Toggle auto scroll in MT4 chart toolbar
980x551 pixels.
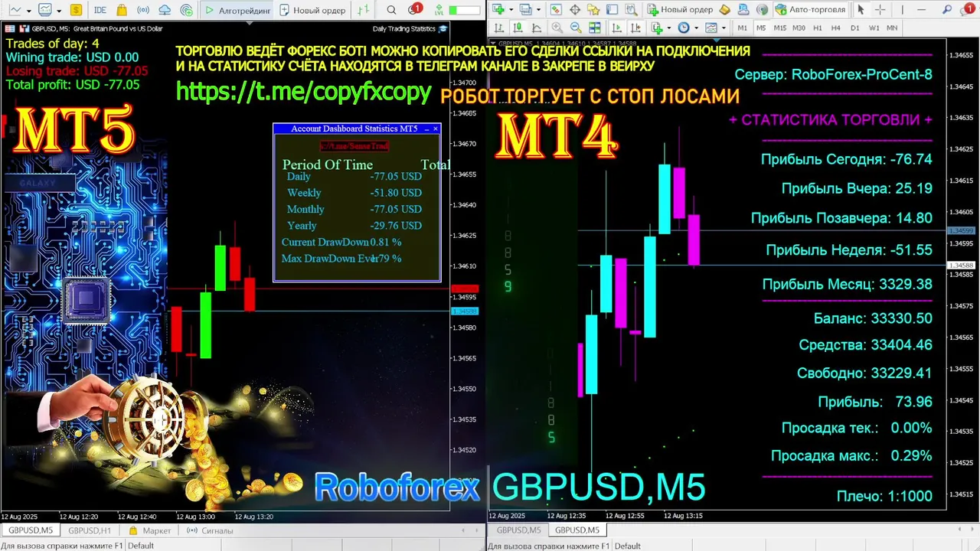[617, 28]
